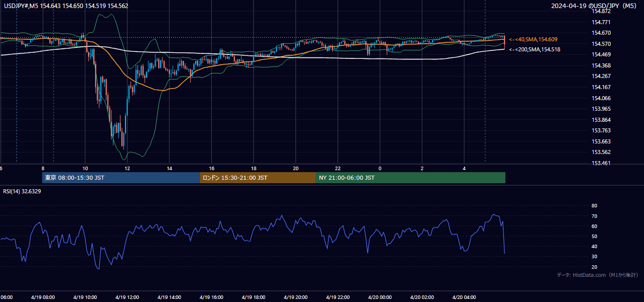Click price axis value 153.965
Screen dimensions: 644x302
click(x=602, y=109)
